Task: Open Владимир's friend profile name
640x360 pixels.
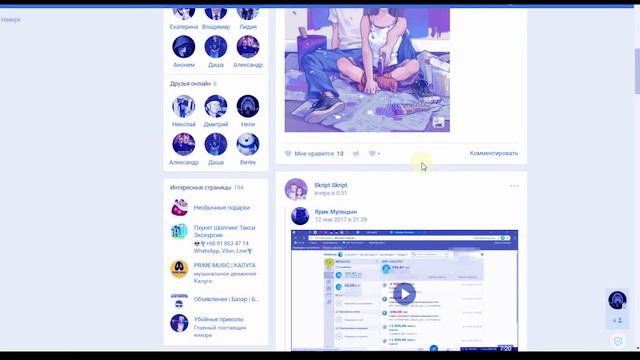Action: click(216, 27)
